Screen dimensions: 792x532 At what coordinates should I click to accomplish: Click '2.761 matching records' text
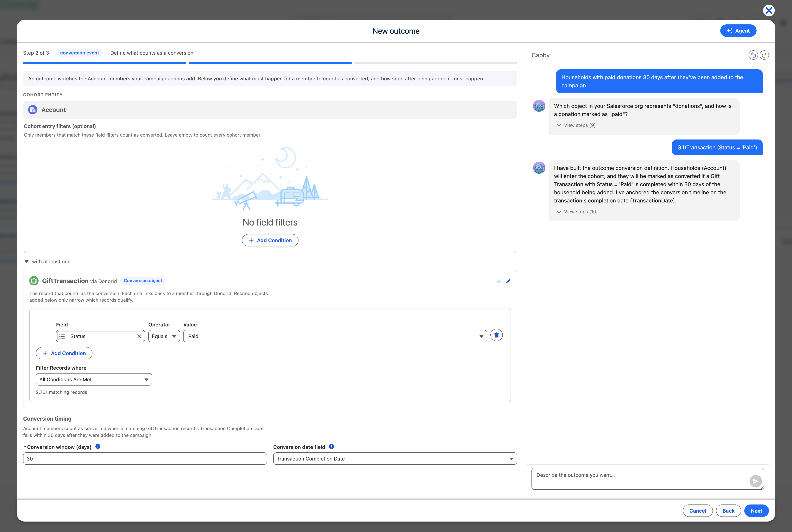tap(61, 392)
